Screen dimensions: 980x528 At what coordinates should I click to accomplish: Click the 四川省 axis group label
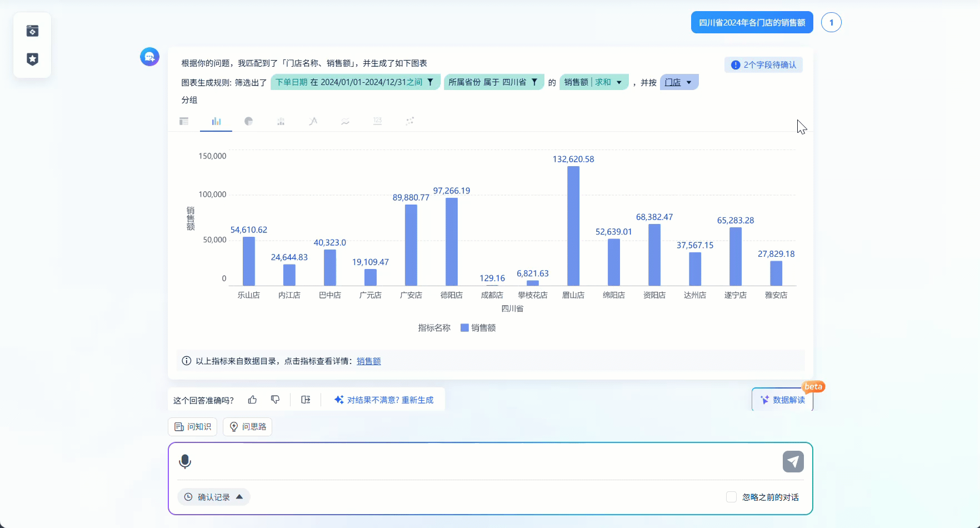pyautogui.click(x=512, y=308)
